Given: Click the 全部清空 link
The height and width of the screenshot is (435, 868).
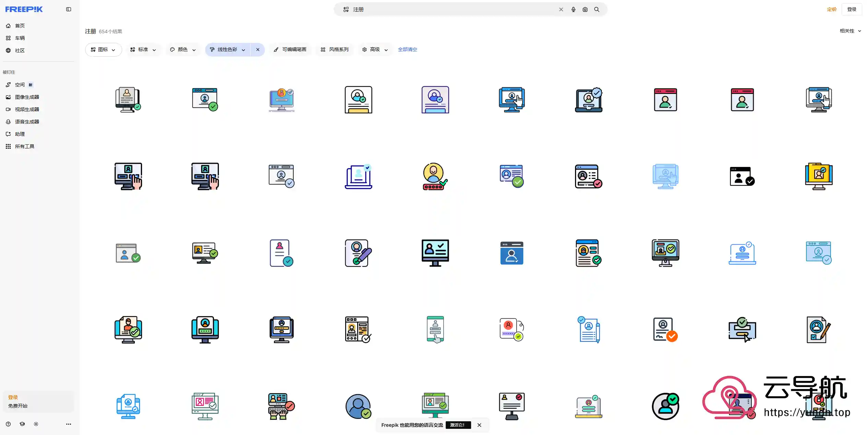Looking at the screenshot, I should (x=407, y=50).
